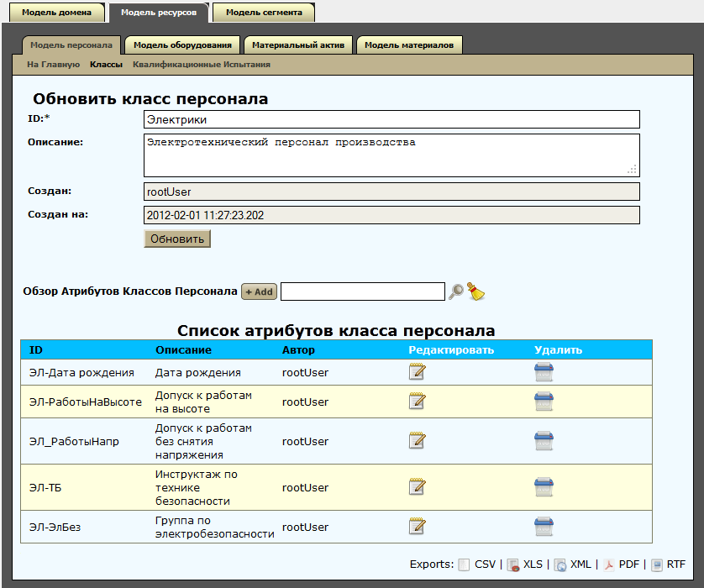Open the Модель материалов tab

tap(409, 45)
